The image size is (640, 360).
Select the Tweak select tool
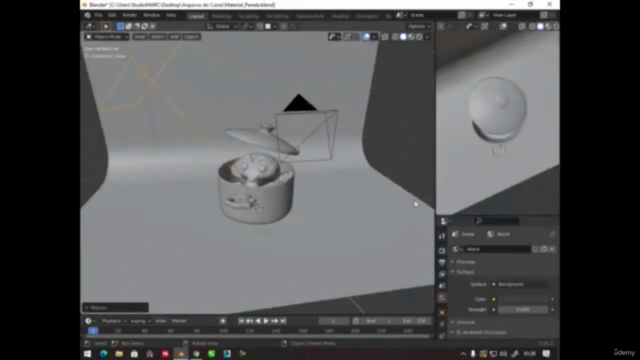coord(105,26)
